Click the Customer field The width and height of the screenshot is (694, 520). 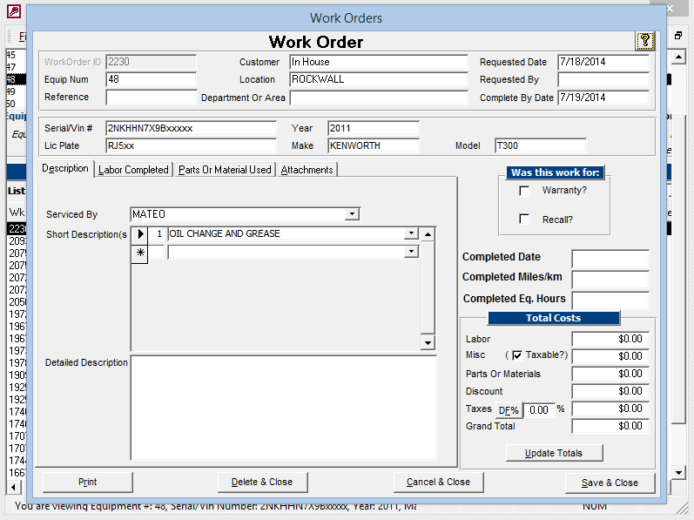coord(379,62)
